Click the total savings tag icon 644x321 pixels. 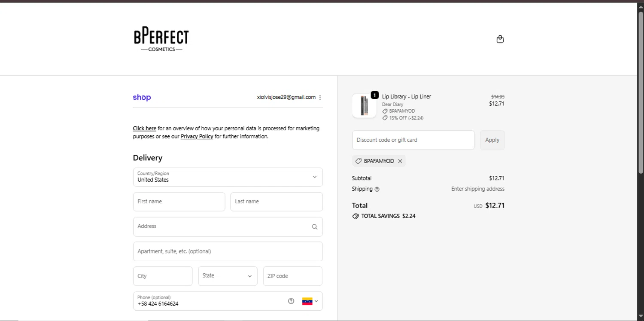point(355,216)
